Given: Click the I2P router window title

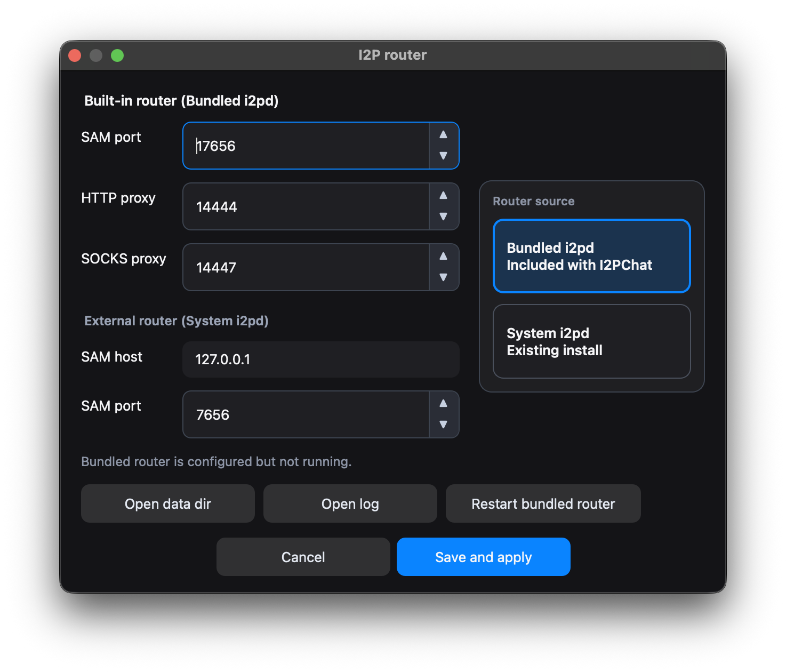Looking at the screenshot, I should pyautogui.click(x=393, y=55).
